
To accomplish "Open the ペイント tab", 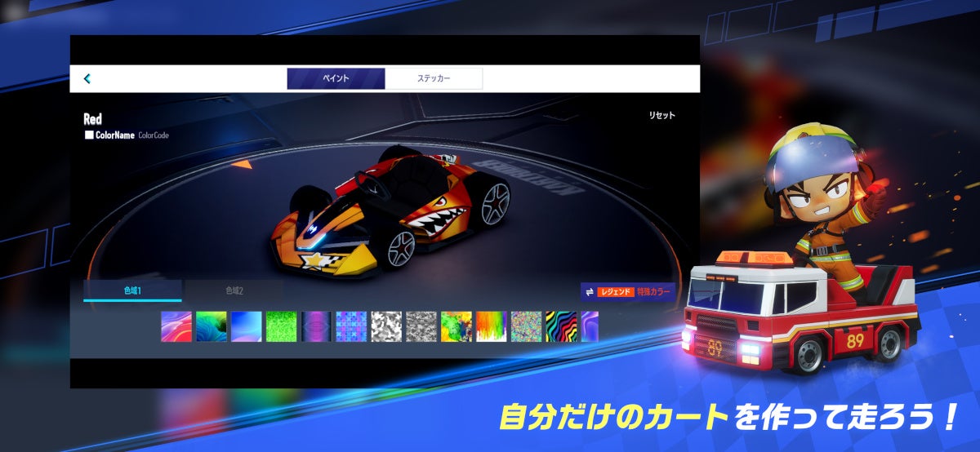I will (336, 78).
